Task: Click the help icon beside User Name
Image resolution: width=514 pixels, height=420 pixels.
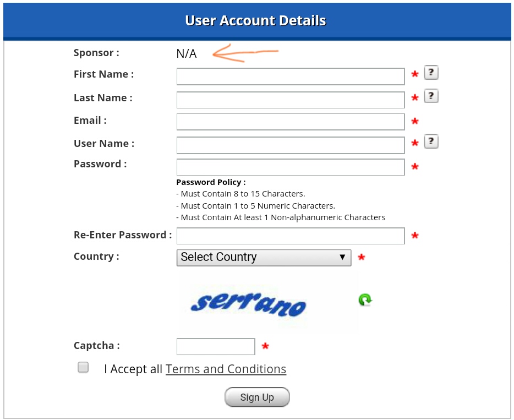Action: click(x=431, y=142)
